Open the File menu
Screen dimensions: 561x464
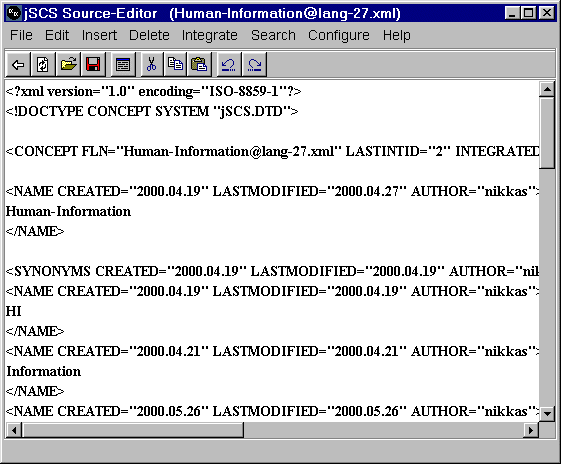(x=21, y=35)
